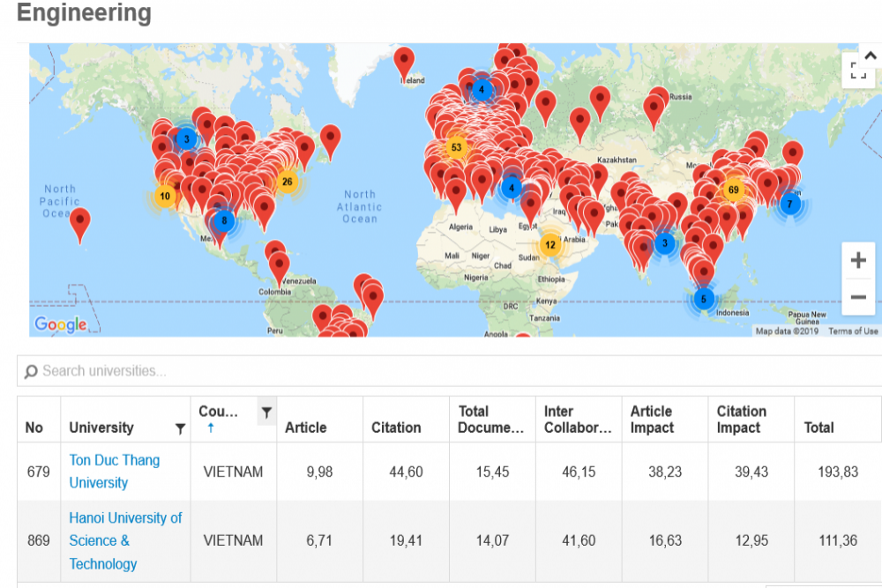Click the blue cluster marker labeled 8
882x588 pixels.
[x=224, y=220]
